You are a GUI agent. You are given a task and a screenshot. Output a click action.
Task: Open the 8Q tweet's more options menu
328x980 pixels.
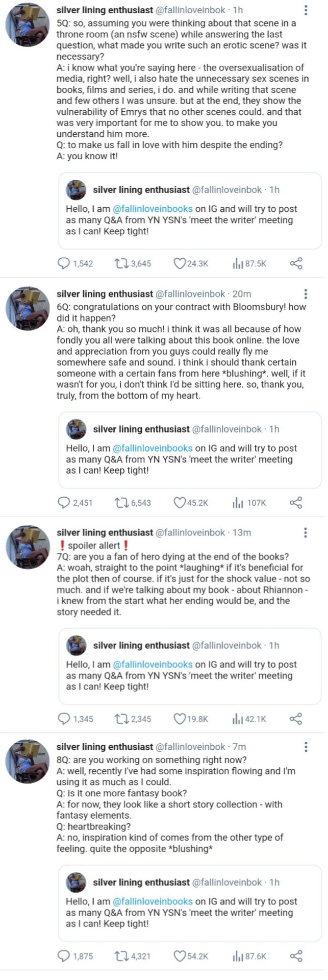[x=306, y=747]
